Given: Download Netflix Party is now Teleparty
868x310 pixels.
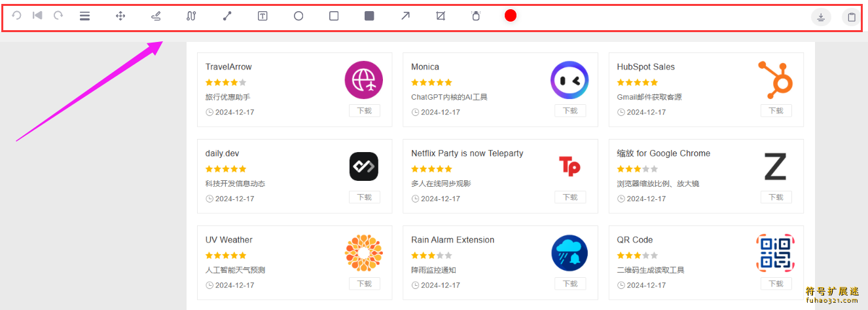Looking at the screenshot, I should pyautogui.click(x=570, y=197).
